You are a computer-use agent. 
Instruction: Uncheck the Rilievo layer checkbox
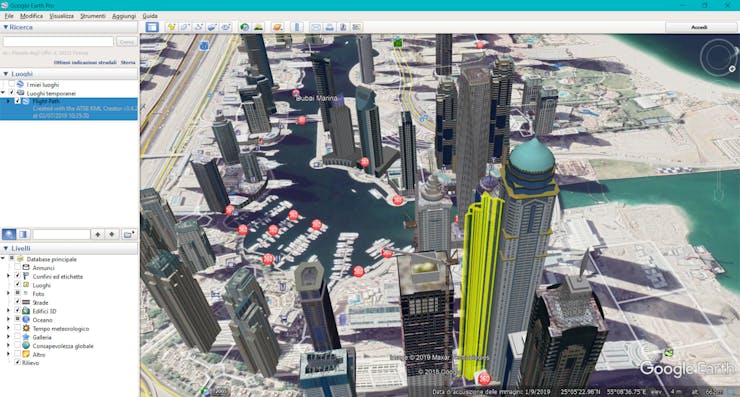[x=17, y=363]
